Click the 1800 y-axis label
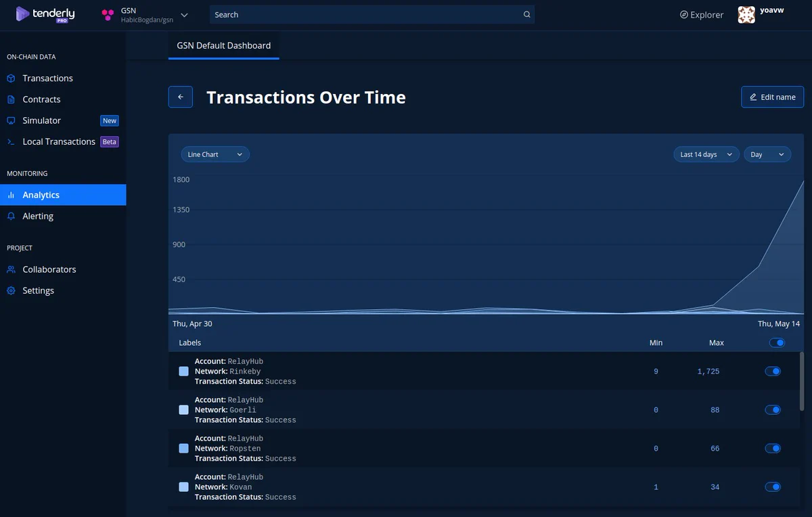Image resolution: width=812 pixels, height=517 pixels. 181,179
